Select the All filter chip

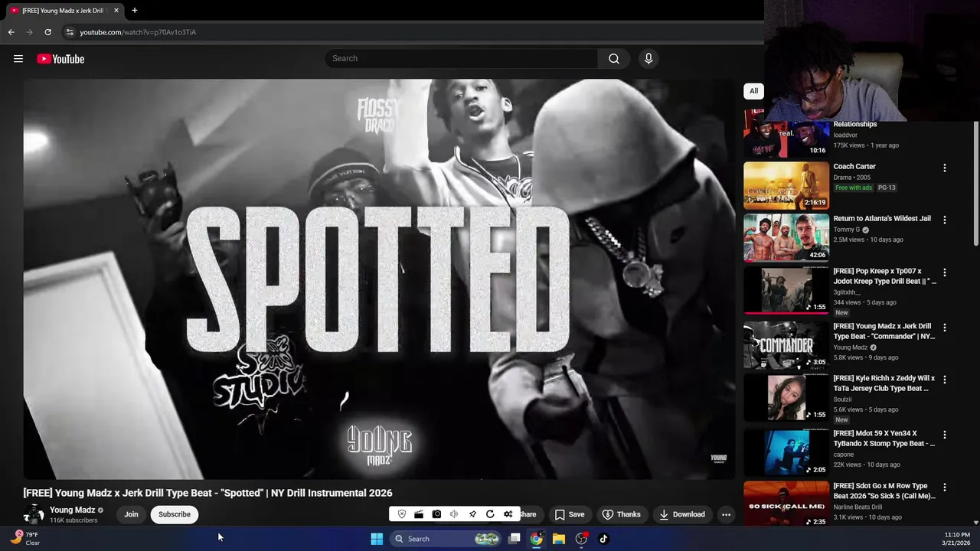753,91
